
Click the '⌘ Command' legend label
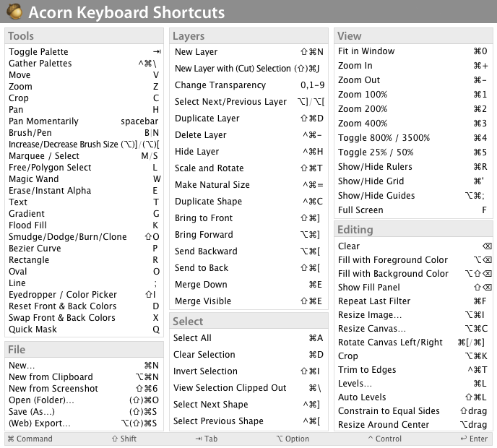[x=30, y=439]
